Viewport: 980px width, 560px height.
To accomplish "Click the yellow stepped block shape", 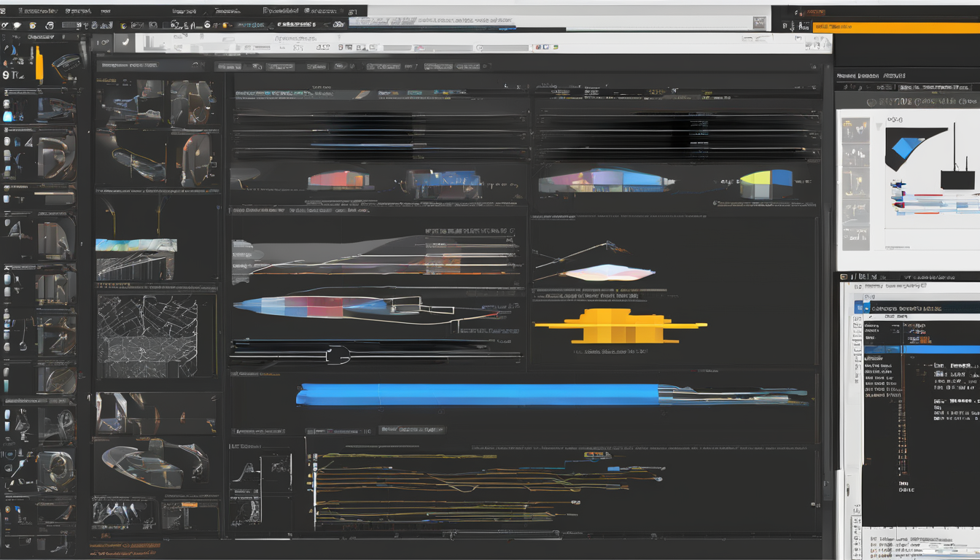I will (620, 325).
